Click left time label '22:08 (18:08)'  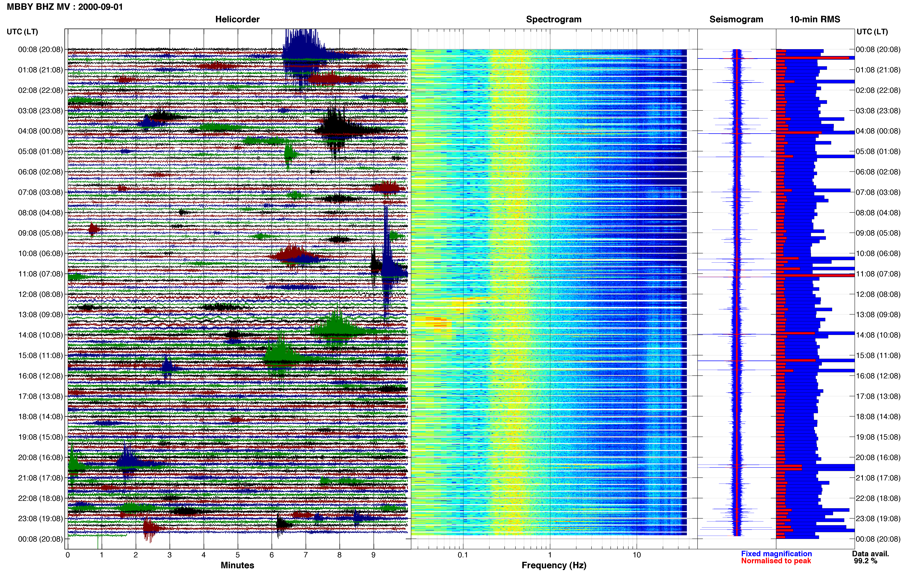pos(40,498)
